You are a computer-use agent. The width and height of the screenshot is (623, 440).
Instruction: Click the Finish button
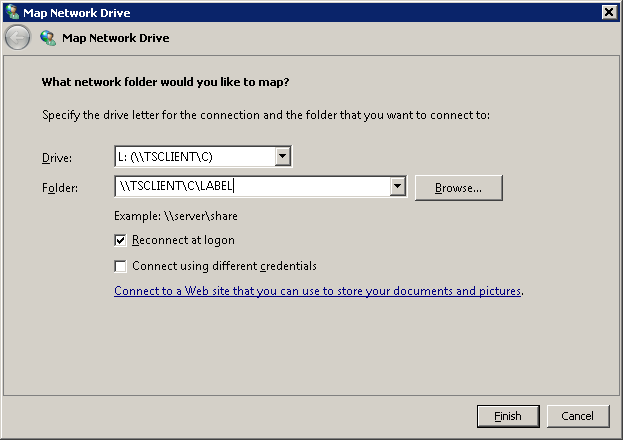[x=508, y=416]
